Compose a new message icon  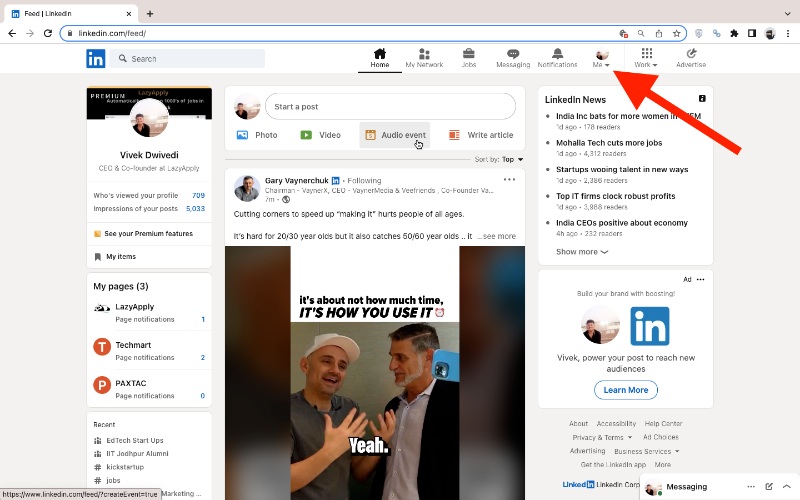click(769, 487)
